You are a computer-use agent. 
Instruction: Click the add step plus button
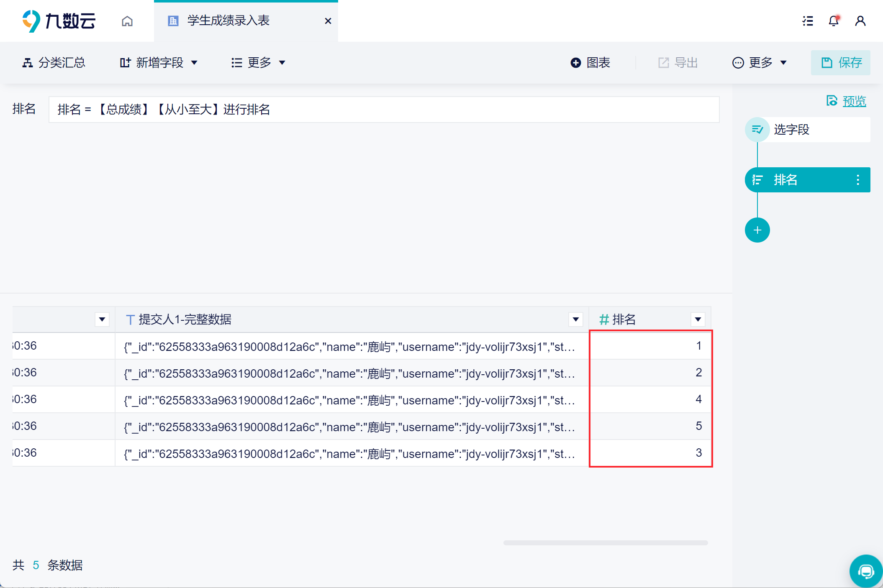[x=757, y=230]
